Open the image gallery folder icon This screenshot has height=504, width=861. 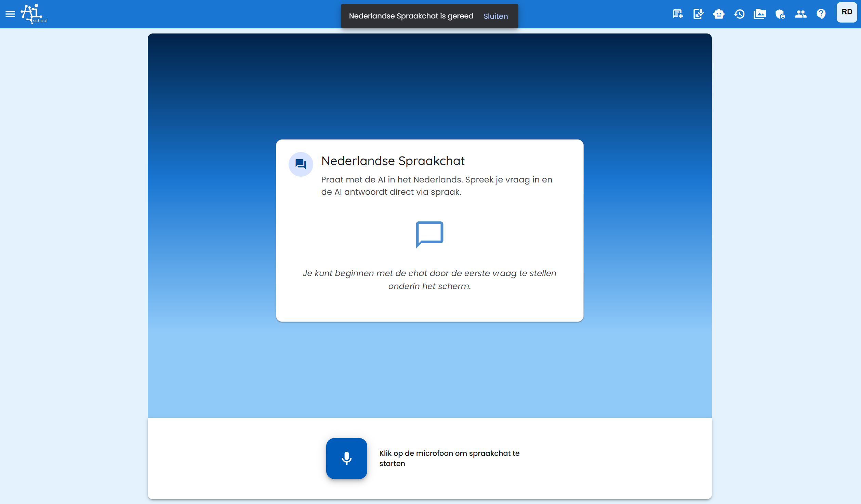(759, 14)
